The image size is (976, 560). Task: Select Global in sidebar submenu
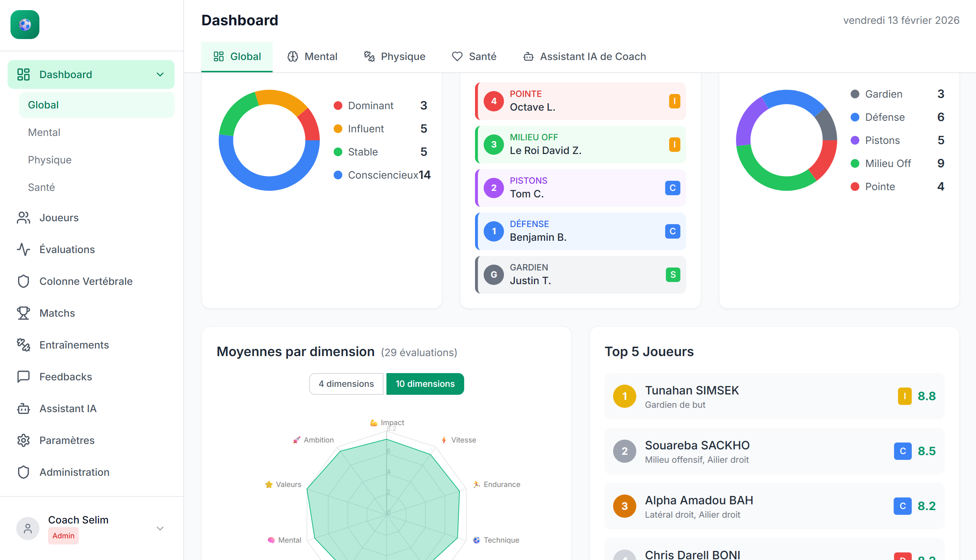97,105
